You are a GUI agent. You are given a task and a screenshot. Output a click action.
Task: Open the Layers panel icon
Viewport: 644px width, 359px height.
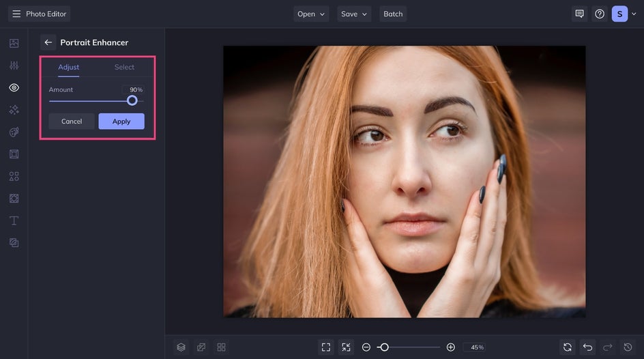pos(181,347)
